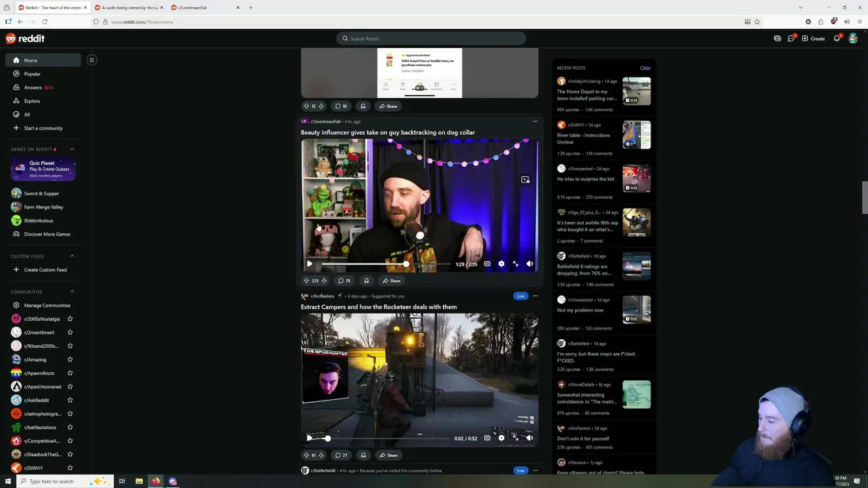Downvote the Beauty influencer post
This screenshot has width=868, height=488.
[324, 281]
